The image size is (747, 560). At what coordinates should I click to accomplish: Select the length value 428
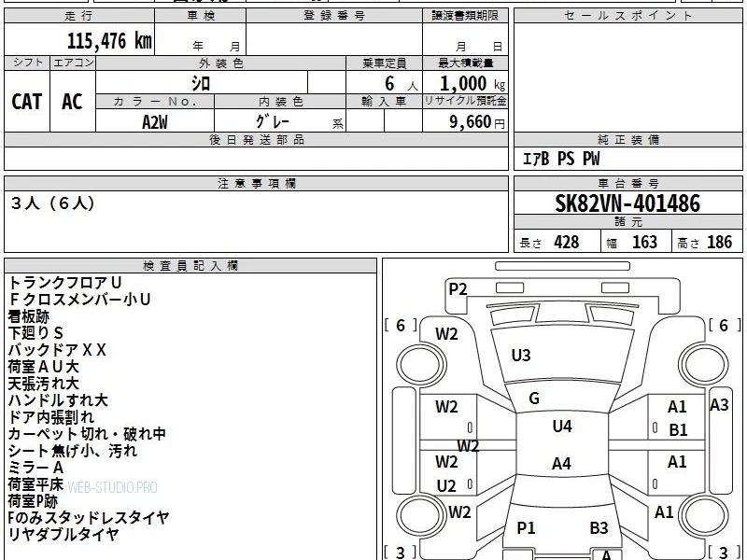coord(567,242)
